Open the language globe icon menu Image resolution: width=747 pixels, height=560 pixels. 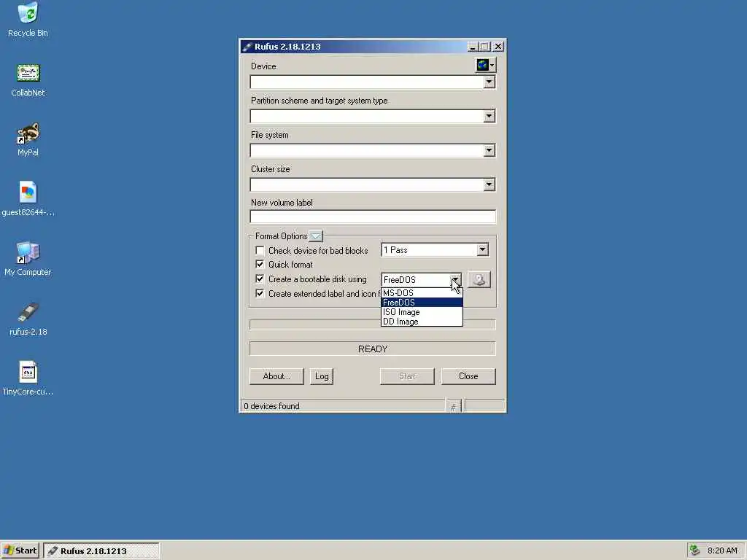485,65
